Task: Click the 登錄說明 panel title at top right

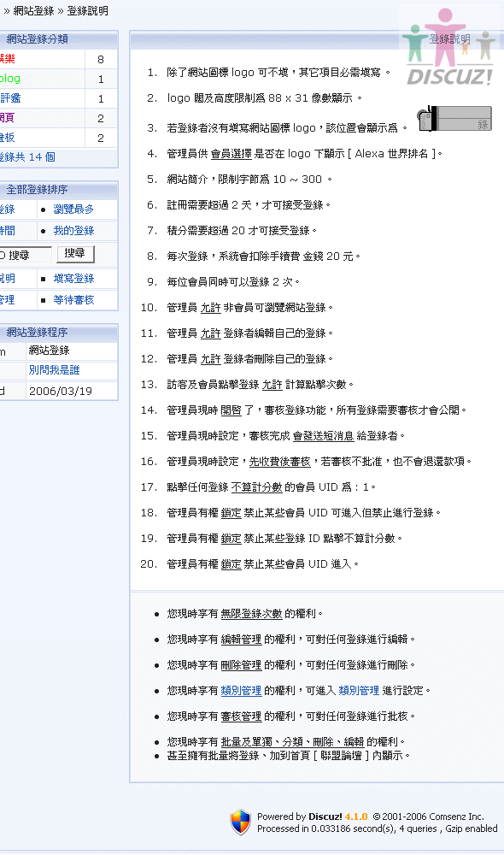Action: [x=449, y=38]
